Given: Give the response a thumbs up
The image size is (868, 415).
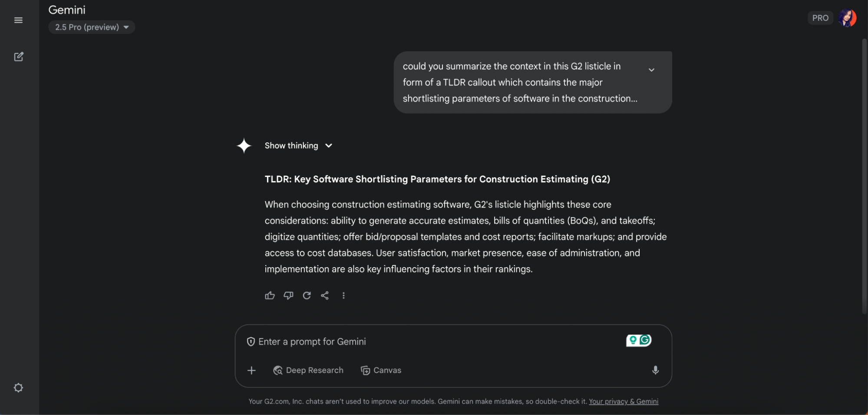Looking at the screenshot, I should [x=270, y=295].
